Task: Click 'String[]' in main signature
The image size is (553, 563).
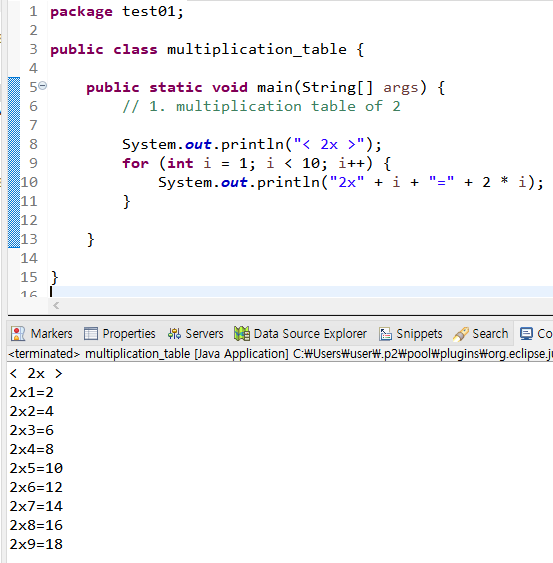Action: coord(338,87)
